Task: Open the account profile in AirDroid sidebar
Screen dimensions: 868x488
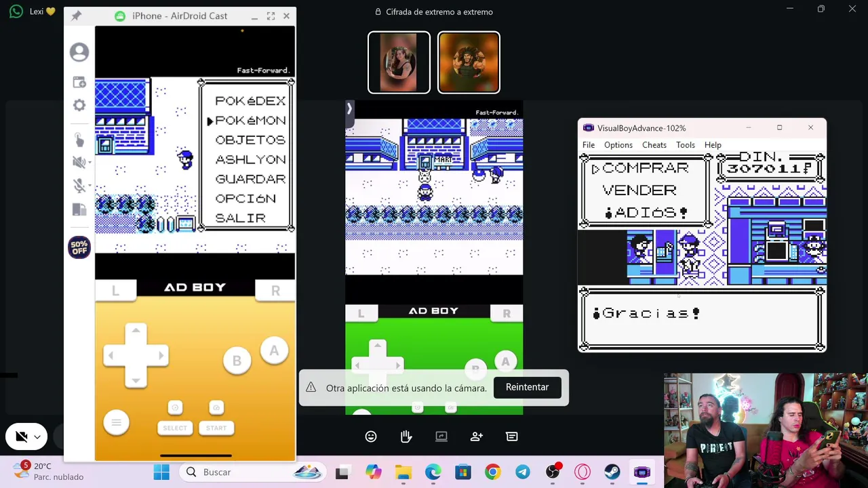Action: click(x=79, y=52)
